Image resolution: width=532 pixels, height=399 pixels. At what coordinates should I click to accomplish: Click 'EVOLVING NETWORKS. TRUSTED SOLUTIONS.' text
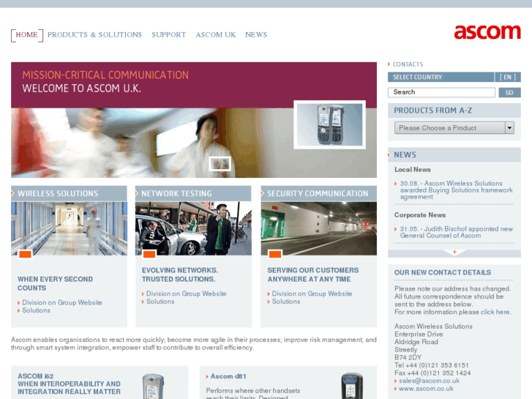(x=180, y=275)
